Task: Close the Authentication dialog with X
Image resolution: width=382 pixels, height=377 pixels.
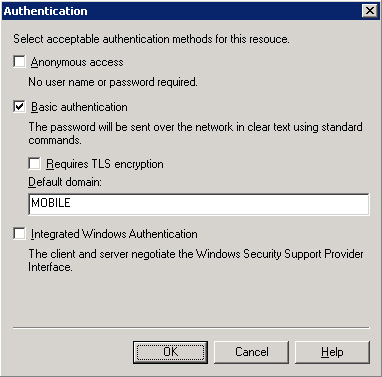Action: tap(370, 11)
